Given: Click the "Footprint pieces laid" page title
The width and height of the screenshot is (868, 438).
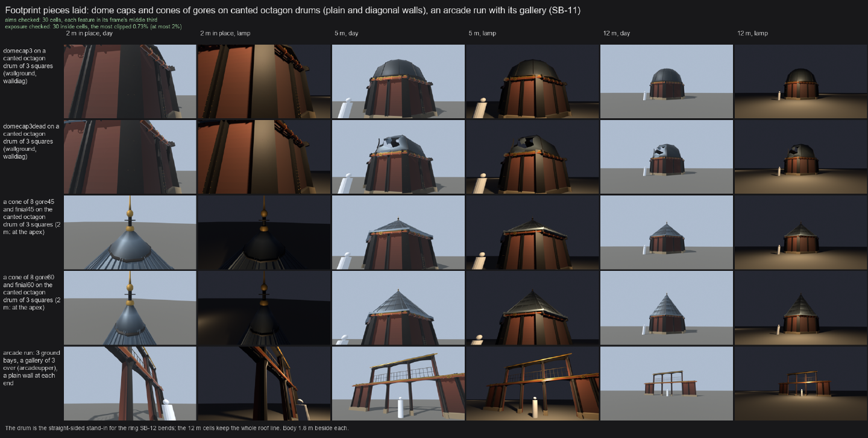Looking at the screenshot, I should 292,11.
